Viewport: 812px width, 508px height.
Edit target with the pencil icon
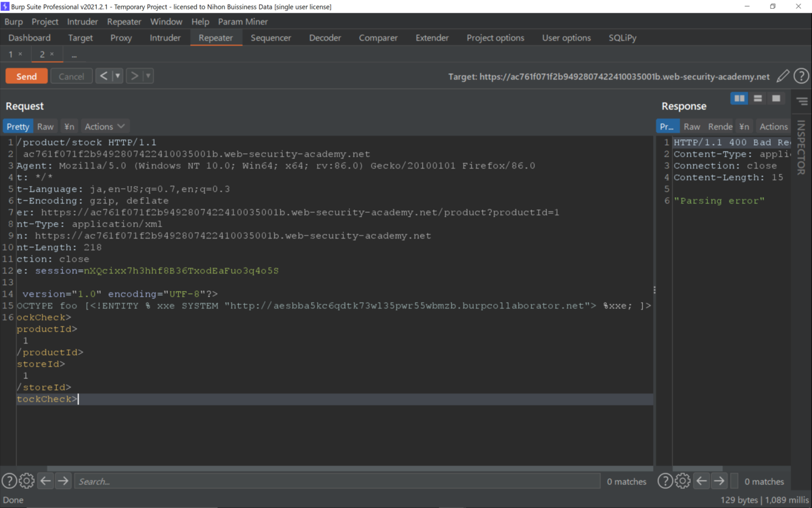[783, 77]
